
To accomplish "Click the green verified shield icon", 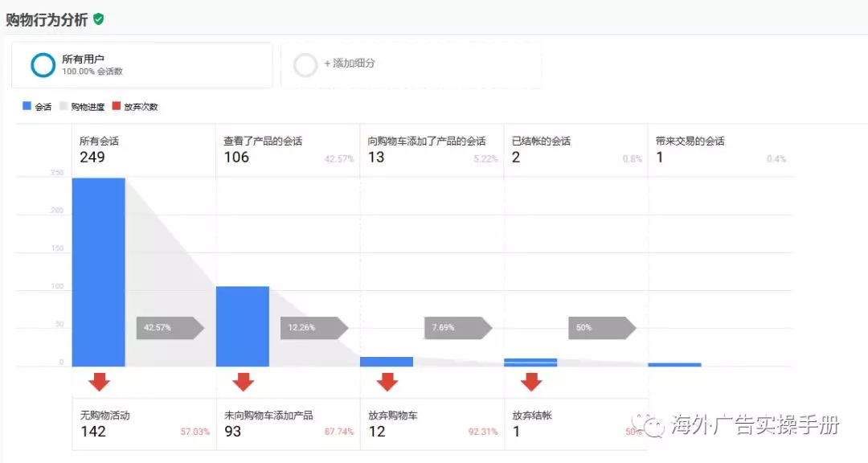I will pos(99,18).
